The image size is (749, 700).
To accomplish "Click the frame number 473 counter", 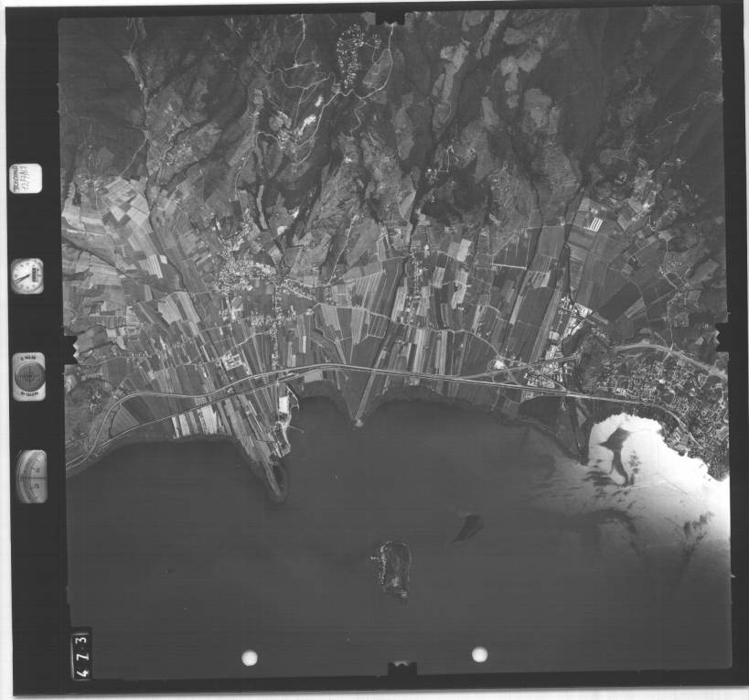I will [x=81, y=653].
